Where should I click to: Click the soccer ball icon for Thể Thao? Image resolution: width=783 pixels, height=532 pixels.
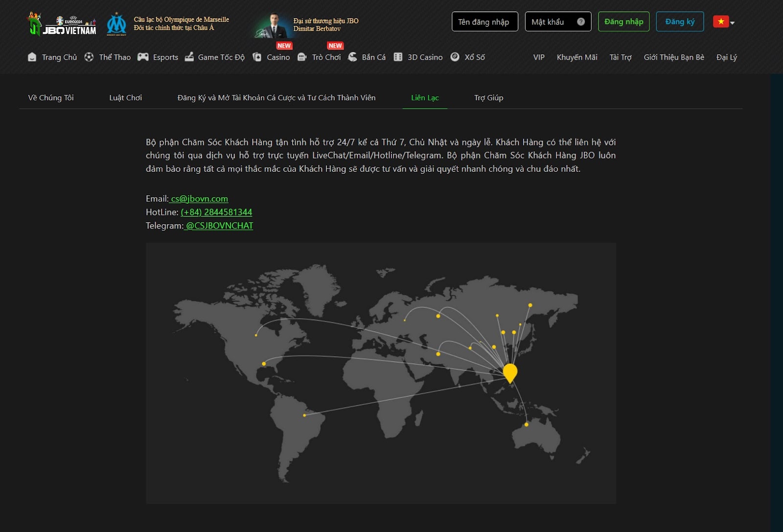89,57
